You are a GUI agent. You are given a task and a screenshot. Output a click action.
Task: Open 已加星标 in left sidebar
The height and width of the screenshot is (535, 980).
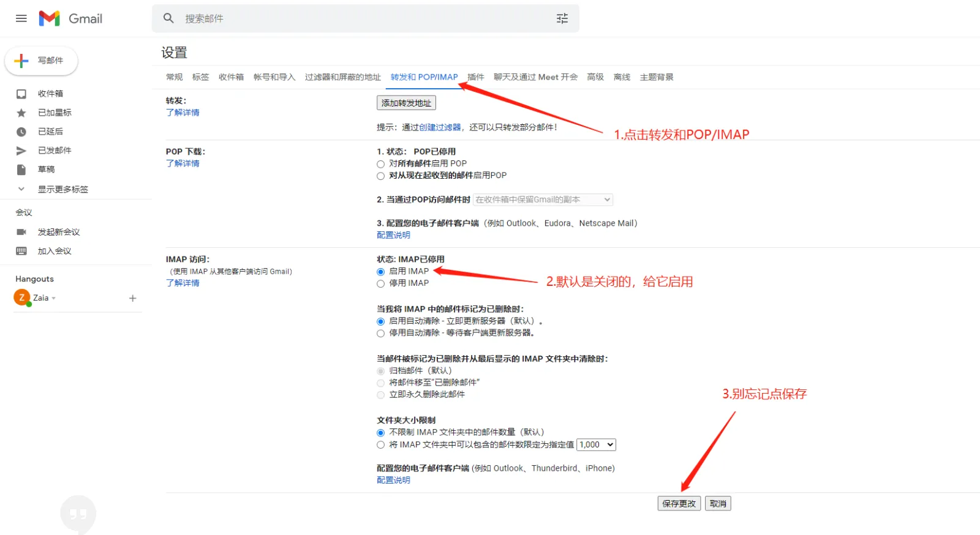click(x=55, y=113)
